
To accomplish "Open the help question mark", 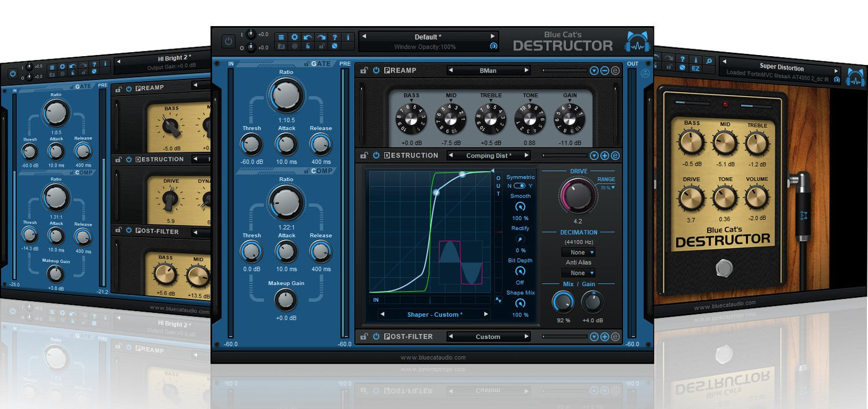I will click(x=335, y=36).
